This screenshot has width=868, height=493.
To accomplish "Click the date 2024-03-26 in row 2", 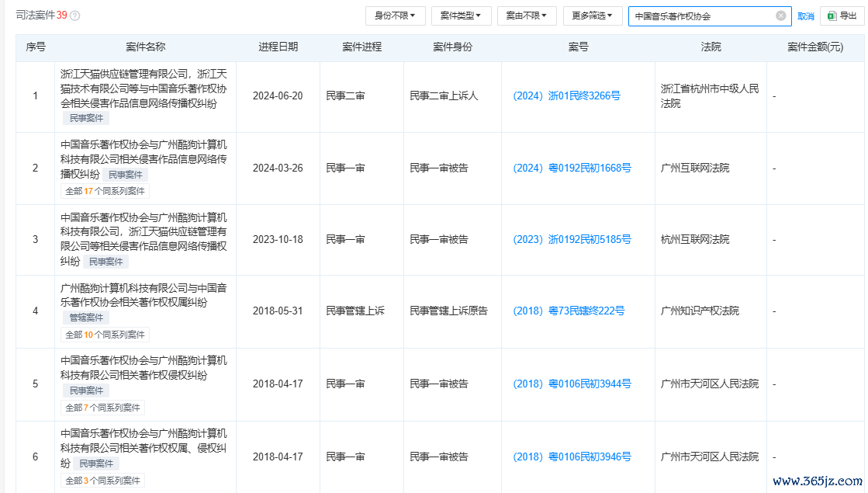I will [x=278, y=168].
